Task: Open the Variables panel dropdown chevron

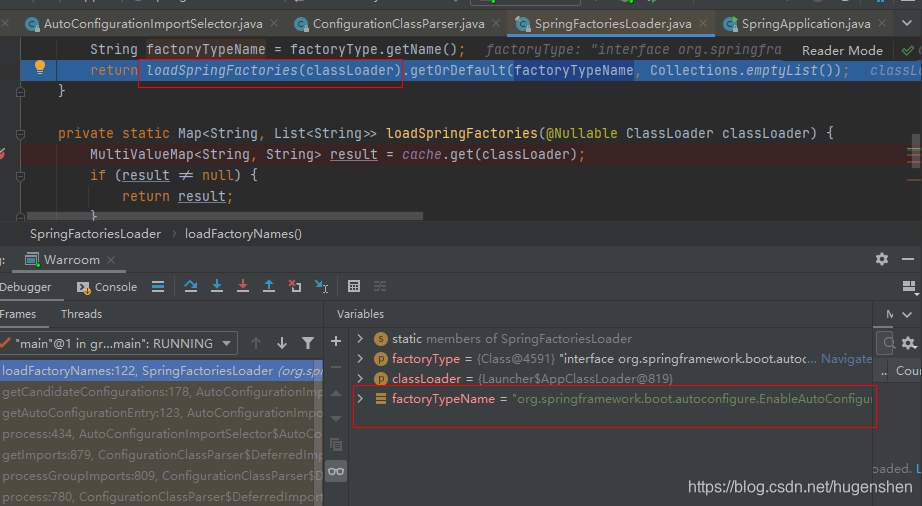Action: pyautogui.click(x=907, y=314)
